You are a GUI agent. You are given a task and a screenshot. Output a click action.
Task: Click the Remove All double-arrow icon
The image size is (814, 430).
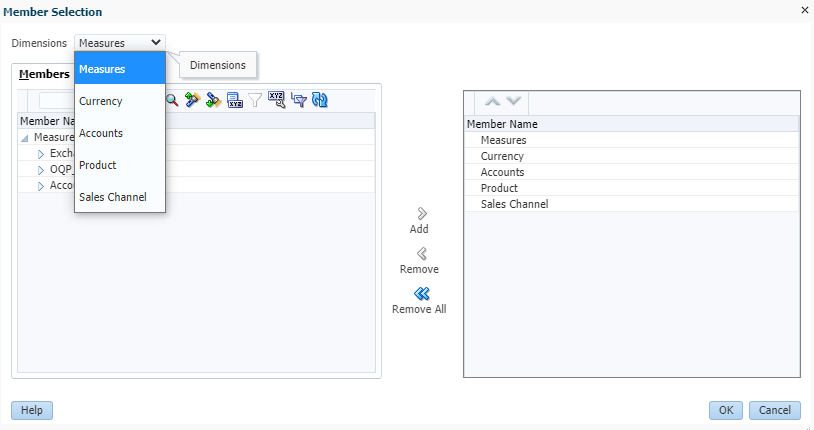[422, 293]
